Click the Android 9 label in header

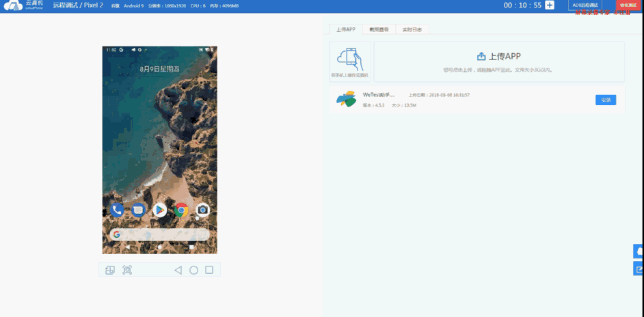click(x=134, y=5)
